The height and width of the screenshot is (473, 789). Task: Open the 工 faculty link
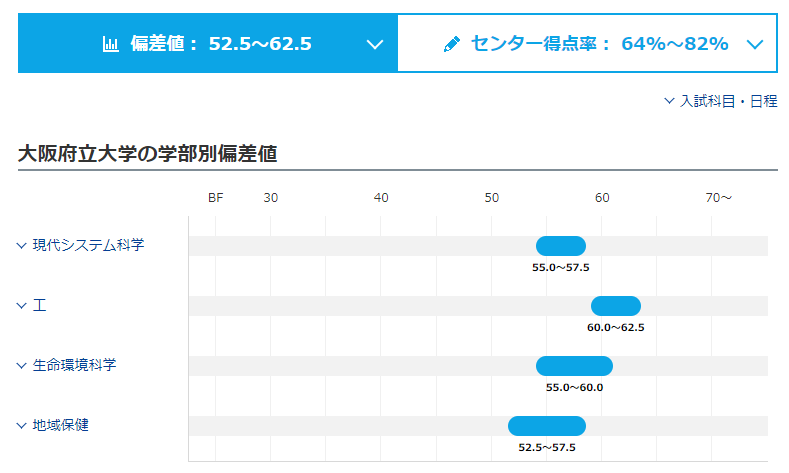[40, 305]
